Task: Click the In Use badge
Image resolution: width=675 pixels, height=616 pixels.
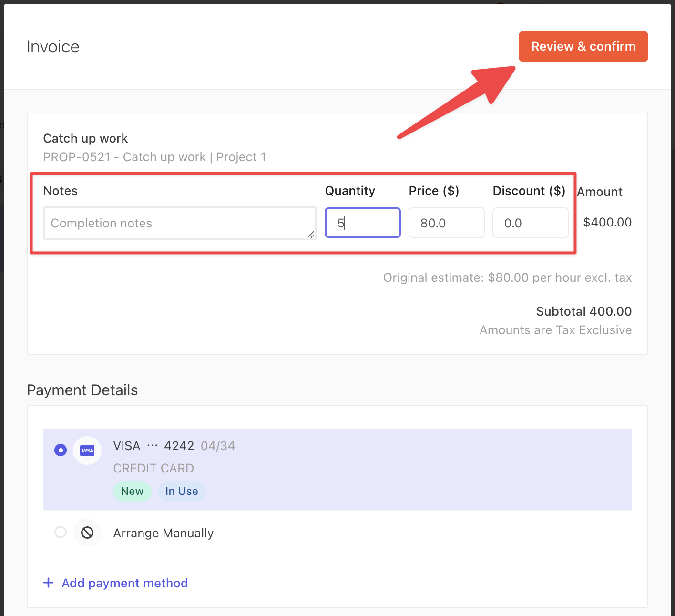Action: 182,492
